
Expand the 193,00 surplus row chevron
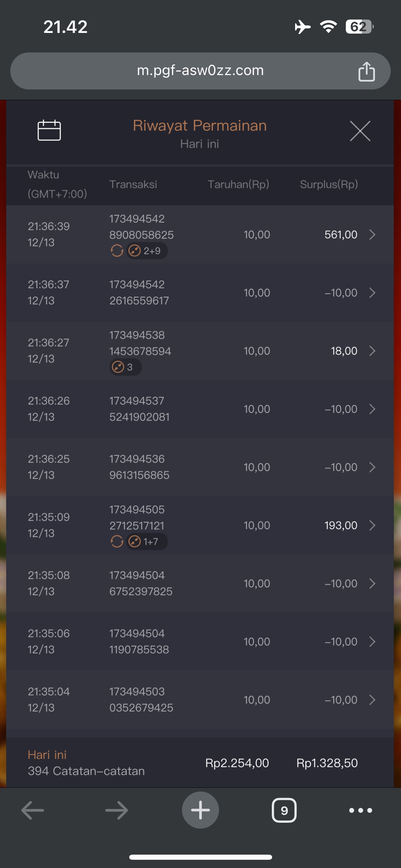pos(372,525)
